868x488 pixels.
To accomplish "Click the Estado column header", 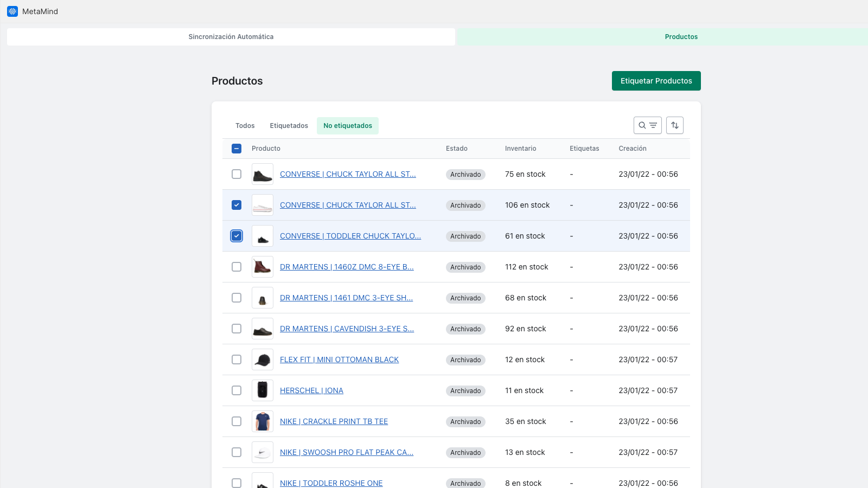I will tap(457, 149).
